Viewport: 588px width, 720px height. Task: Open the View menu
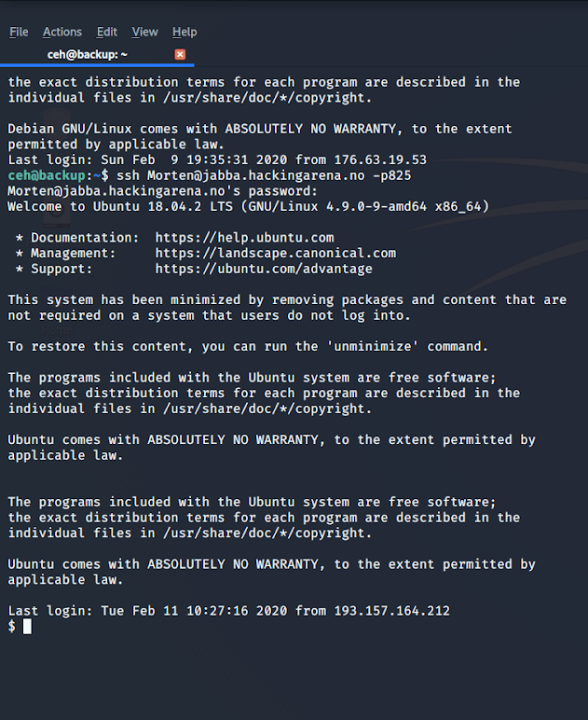145,32
